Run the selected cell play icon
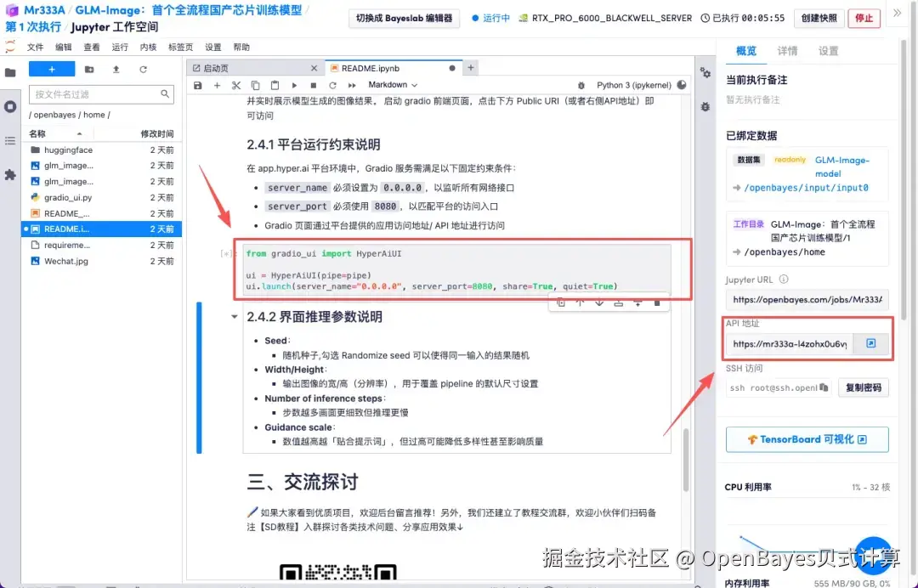Image resolution: width=918 pixels, height=588 pixels. tap(294, 86)
